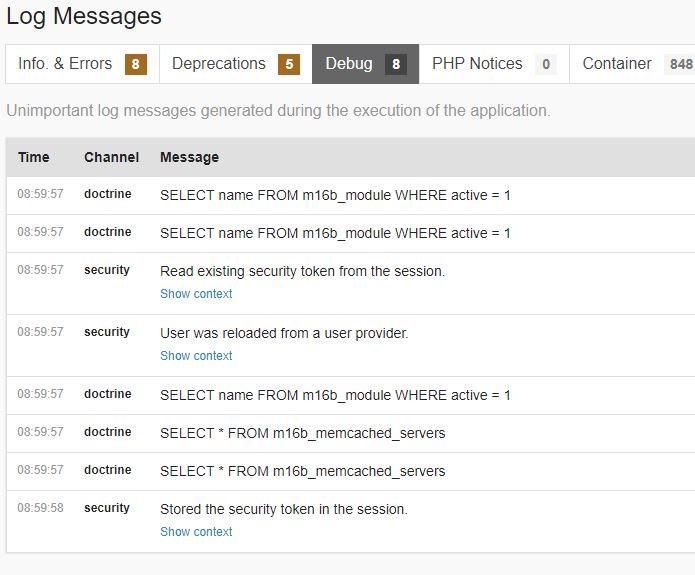The height and width of the screenshot is (575, 695).
Task: Show context for 'Read existing security token'
Action: 196,294
